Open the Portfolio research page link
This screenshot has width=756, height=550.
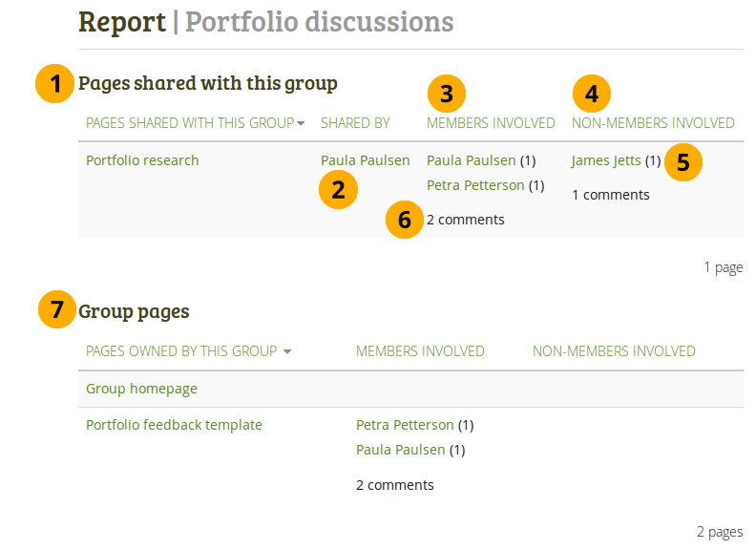pyautogui.click(x=142, y=160)
